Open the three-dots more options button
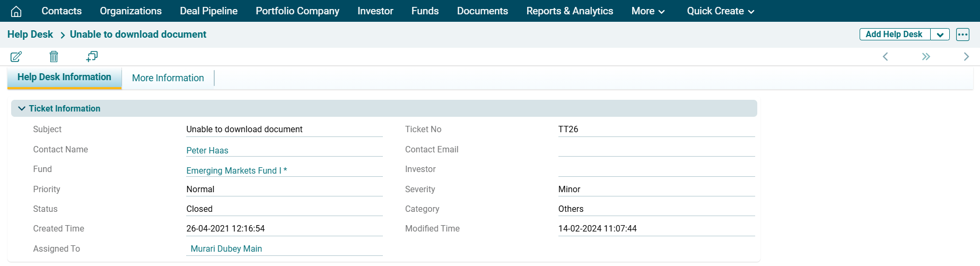The height and width of the screenshot is (266, 980). tap(962, 35)
